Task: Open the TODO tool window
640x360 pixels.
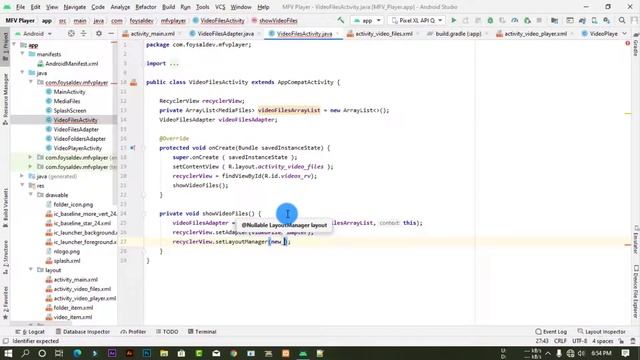Action: coord(167,331)
